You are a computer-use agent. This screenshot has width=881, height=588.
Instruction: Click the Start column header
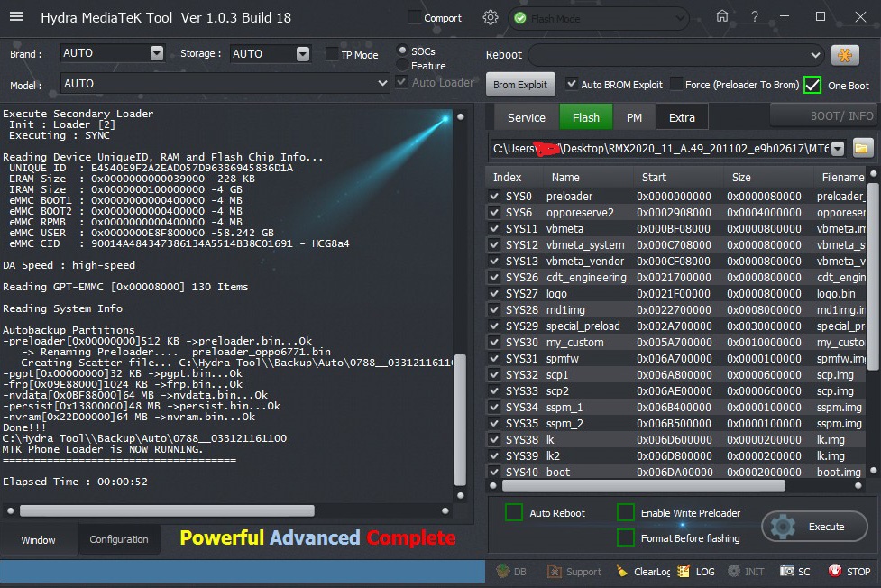pyautogui.click(x=654, y=177)
